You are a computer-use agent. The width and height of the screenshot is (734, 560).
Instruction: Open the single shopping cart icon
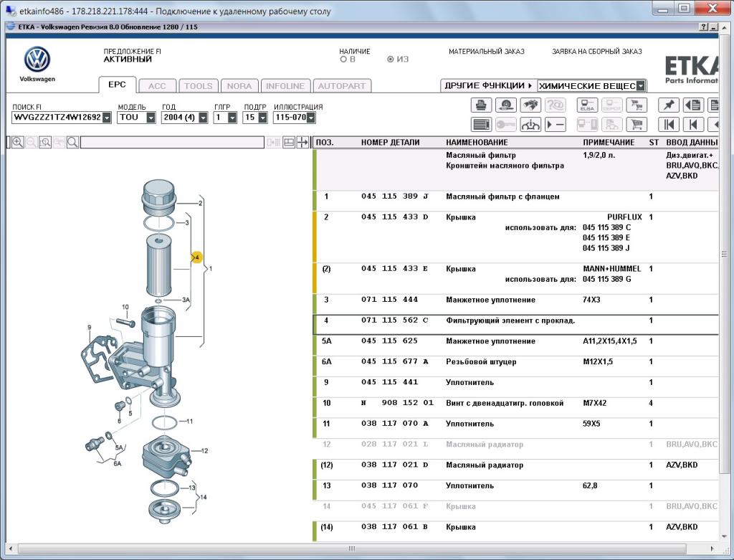point(637,125)
